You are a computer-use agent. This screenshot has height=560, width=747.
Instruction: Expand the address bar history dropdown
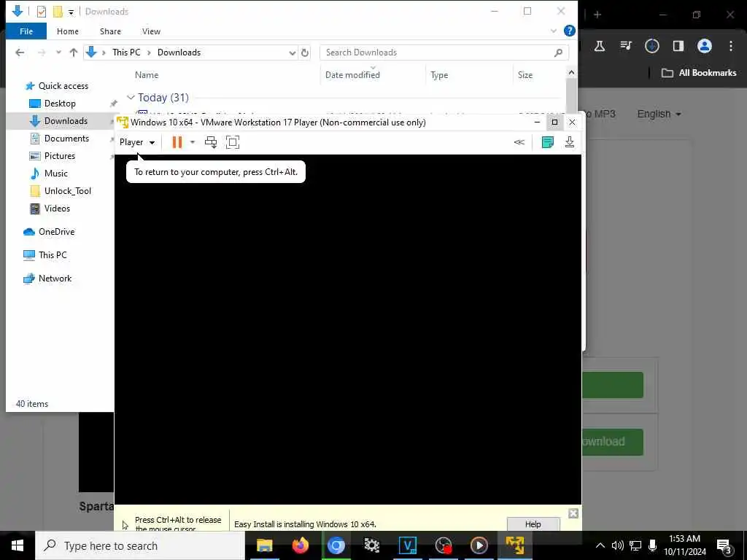pos(292,52)
